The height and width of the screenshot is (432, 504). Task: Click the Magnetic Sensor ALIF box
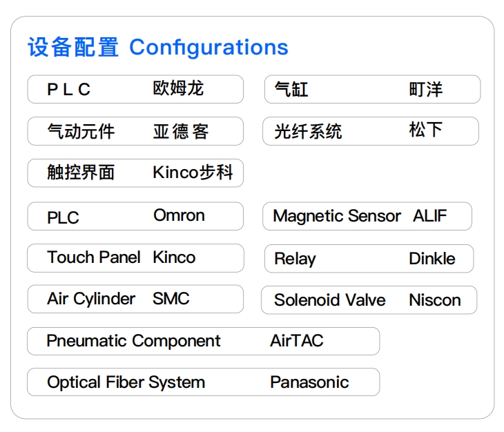coord(367,216)
